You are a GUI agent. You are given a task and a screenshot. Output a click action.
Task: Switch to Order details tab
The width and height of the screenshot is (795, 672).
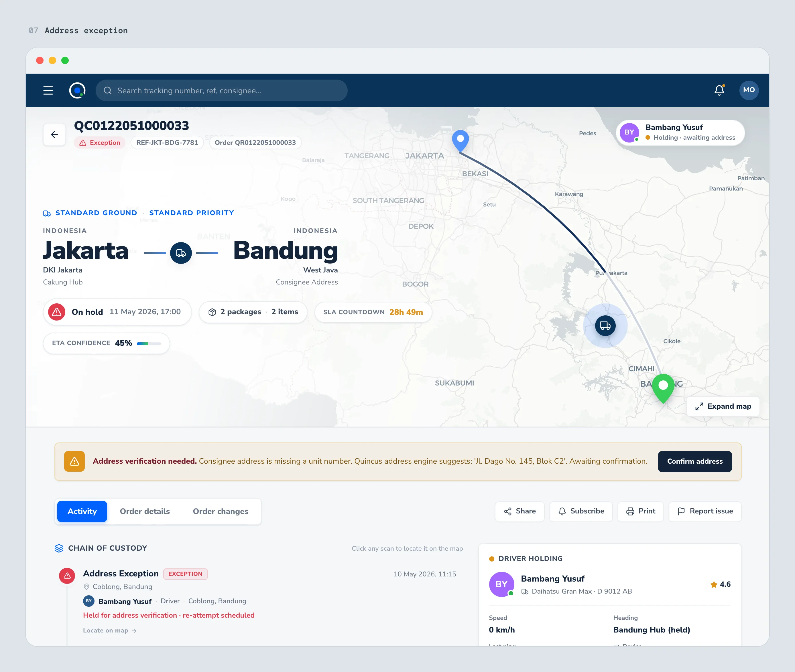point(145,511)
